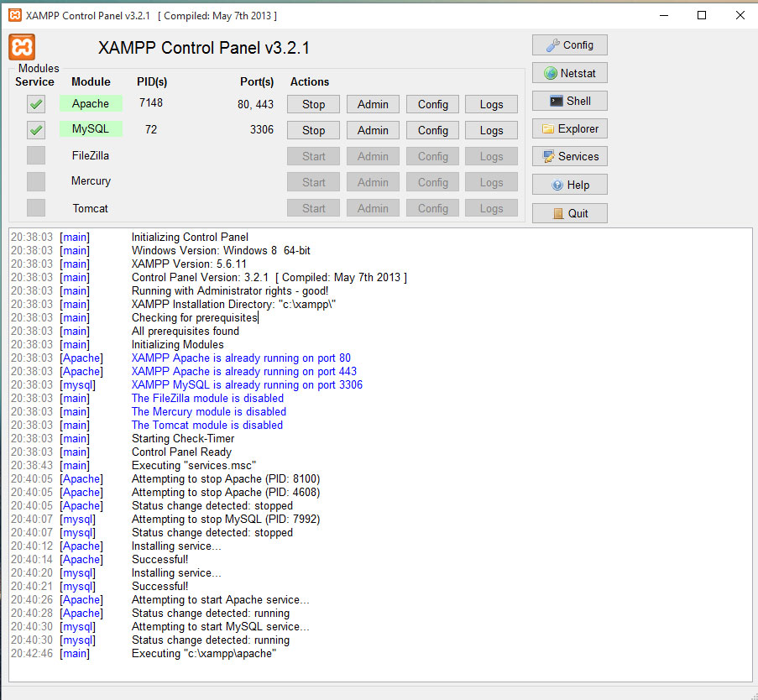The image size is (758, 700).
Task: Close the XAMPP Control Panel window
Action: [740, 15]
